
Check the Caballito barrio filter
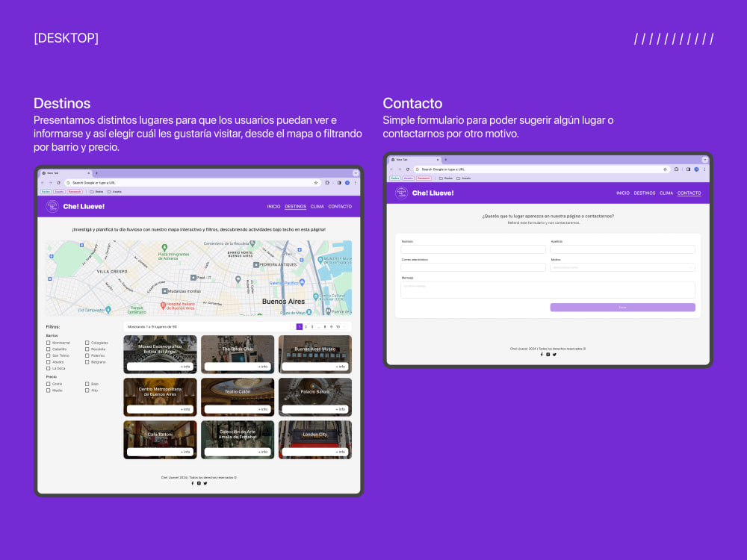pyautogui.click(x=48, y=349)
